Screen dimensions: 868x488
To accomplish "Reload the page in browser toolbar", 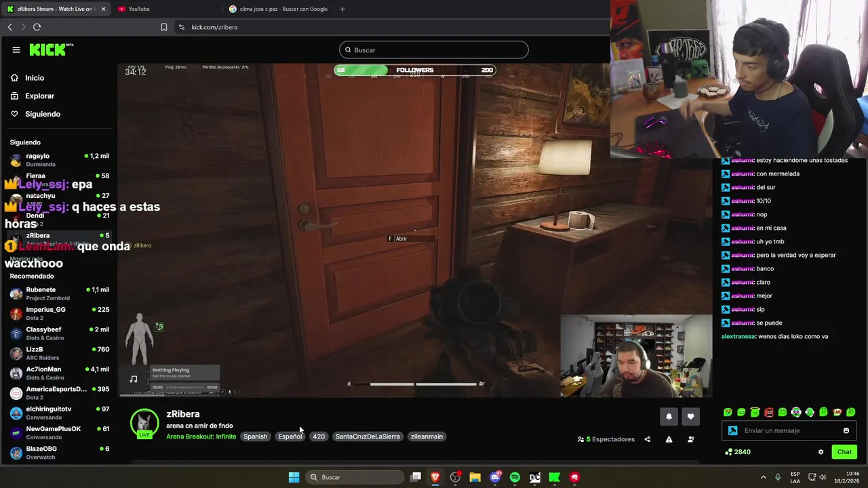I will click(x=37, y=27).
